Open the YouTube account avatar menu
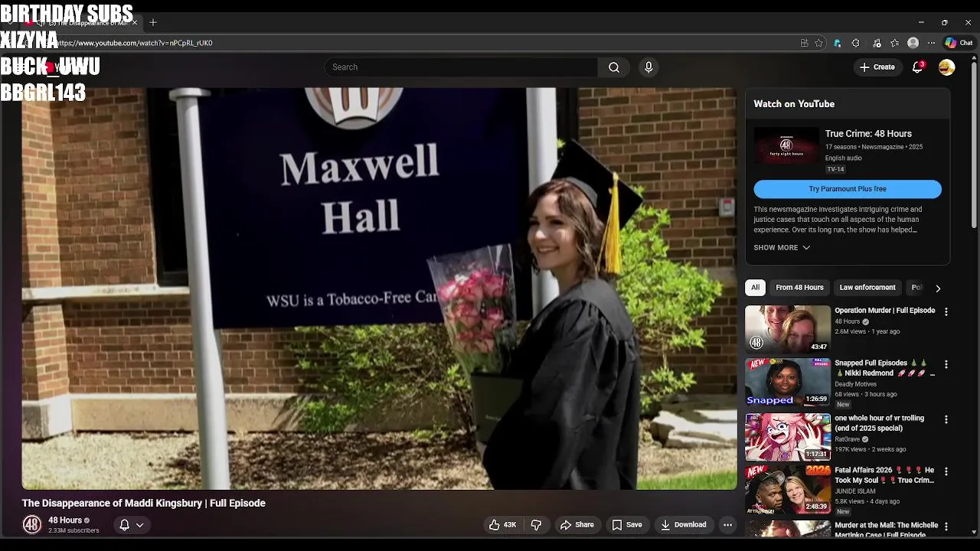Viewport: 980px width, 551px height. (947, 67)
